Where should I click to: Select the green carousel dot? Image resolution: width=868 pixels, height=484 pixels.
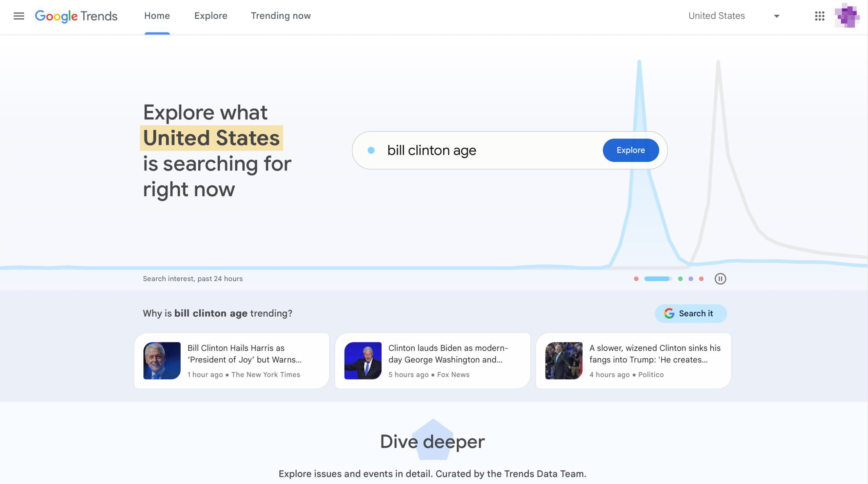[680, 279]
